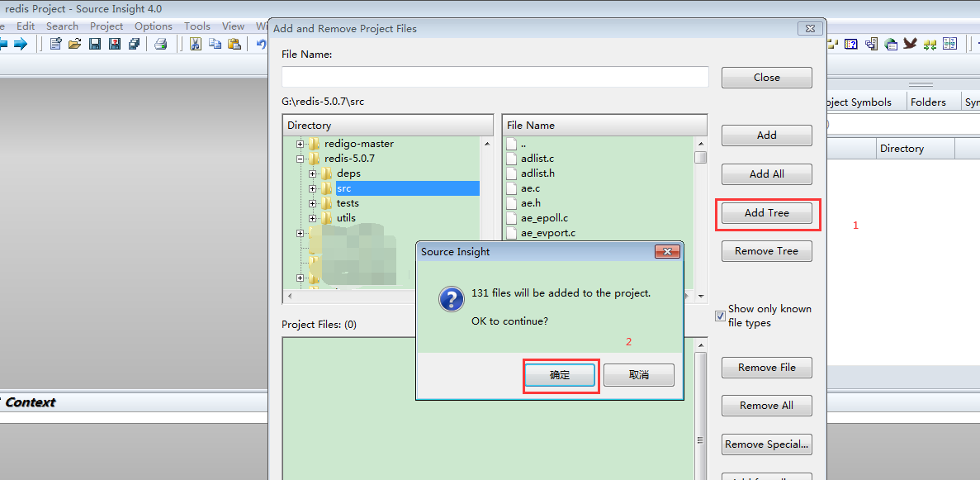Click the Close button in dialog
The width and height of the screenshot is (980, 480).
(767, 78)
